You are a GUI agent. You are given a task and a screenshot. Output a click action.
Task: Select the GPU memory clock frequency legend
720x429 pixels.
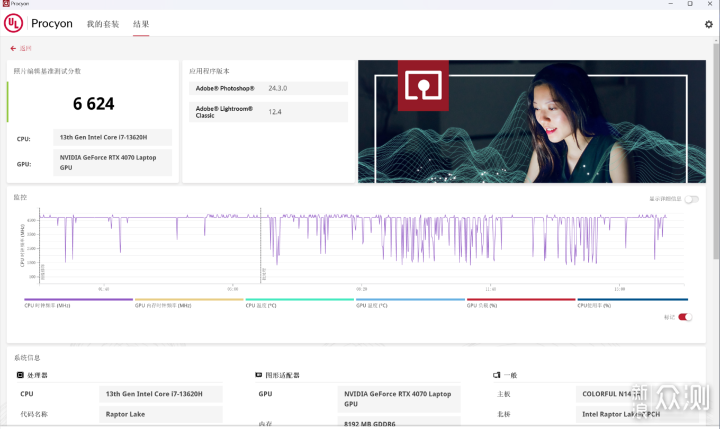[189, 303]
